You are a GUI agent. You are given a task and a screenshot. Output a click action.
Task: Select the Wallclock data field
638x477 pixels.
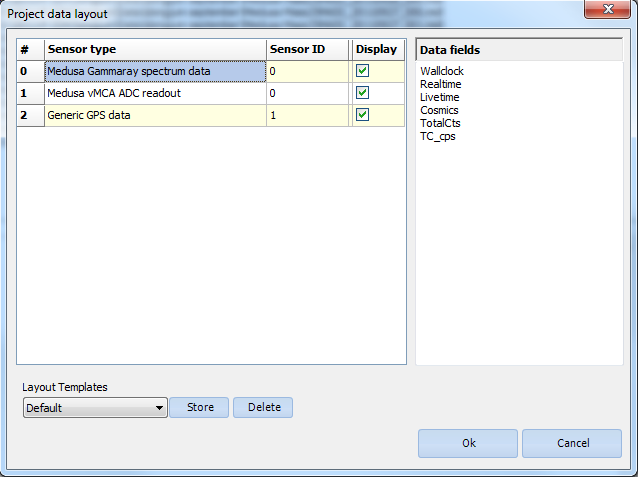(x=442, y=71)
